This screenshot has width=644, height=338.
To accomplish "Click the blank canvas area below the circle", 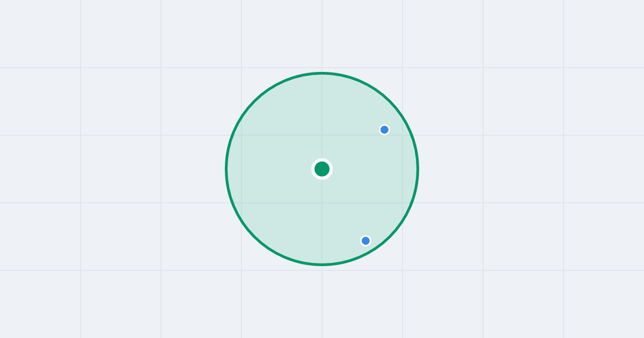I will (x=322, y=302).
